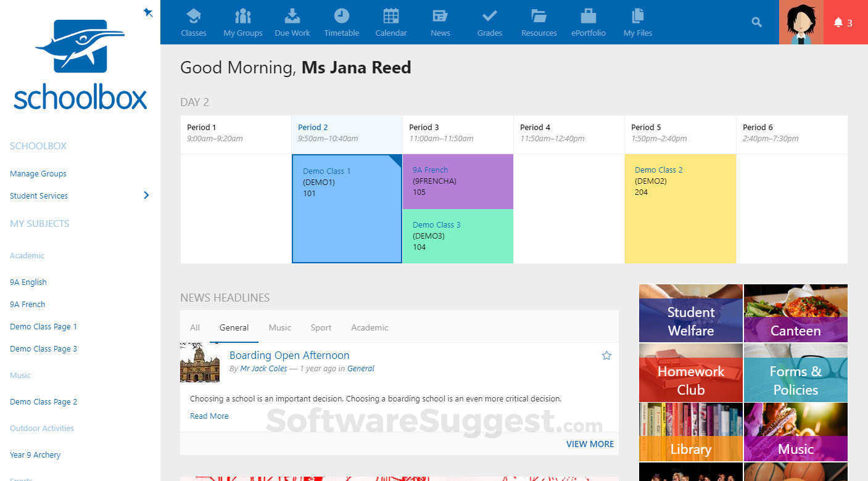The width and height of the screenshot is (868, 481).
Task: View Grades
Action: click(x=489, y=22)
